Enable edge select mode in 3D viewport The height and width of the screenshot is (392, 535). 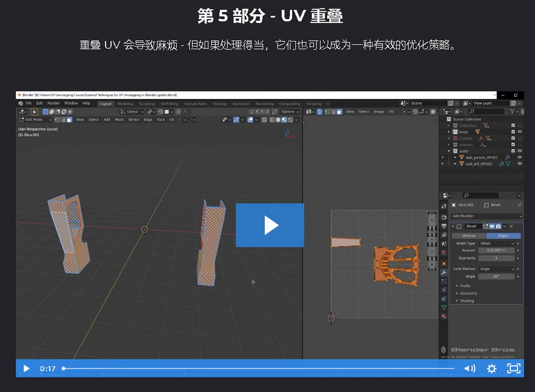pyautogui.click(x=63, y=120)
